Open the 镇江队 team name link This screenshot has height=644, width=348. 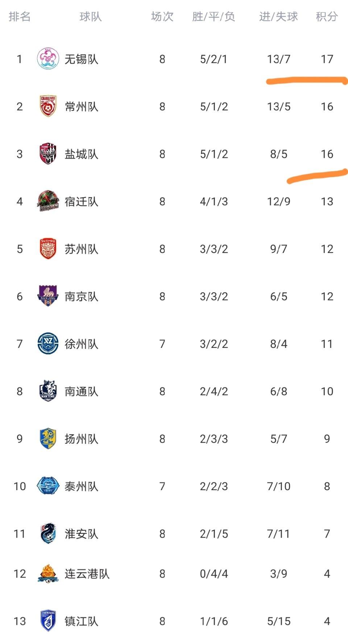81,621
